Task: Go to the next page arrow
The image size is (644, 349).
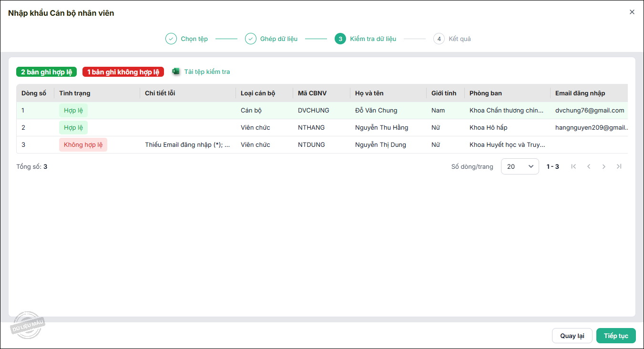Action: click(604, 166)
